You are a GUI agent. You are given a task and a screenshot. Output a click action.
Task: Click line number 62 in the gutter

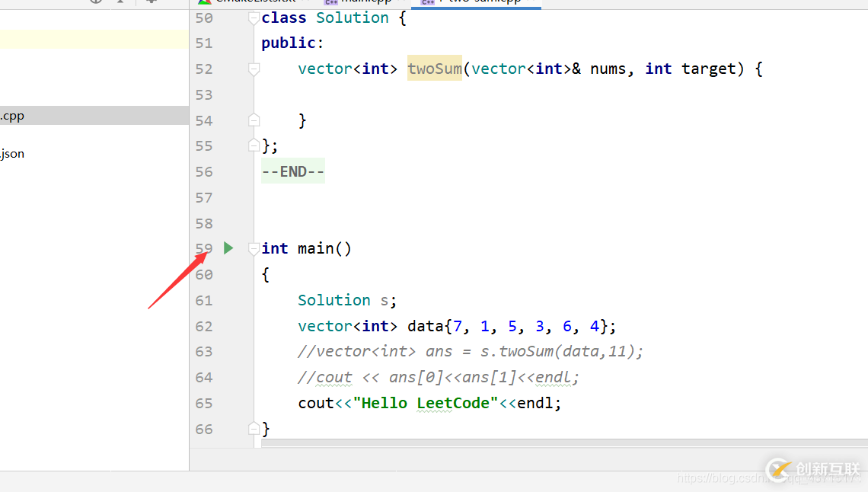[x=204, y=326]
